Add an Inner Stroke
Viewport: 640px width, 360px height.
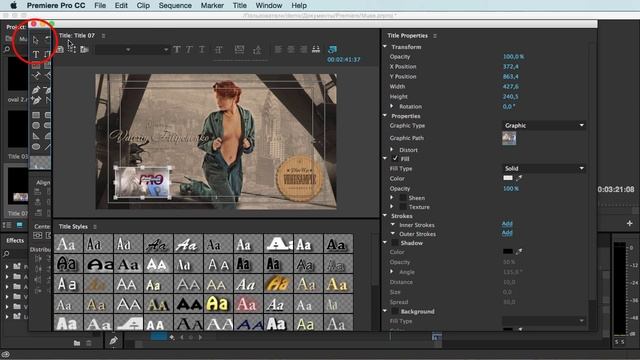pyautogui.click(x=507, y=224)
